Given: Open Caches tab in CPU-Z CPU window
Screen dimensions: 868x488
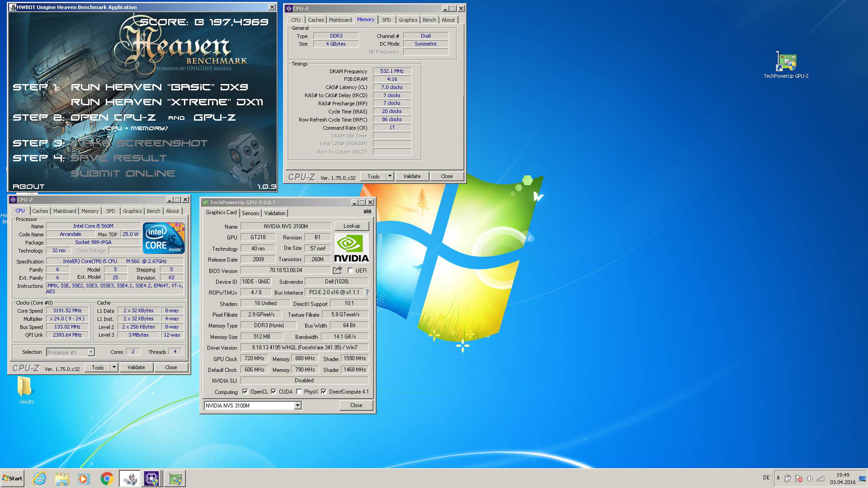Looking at the screenshot, I should pyautogui.click(x=40, y=211).
